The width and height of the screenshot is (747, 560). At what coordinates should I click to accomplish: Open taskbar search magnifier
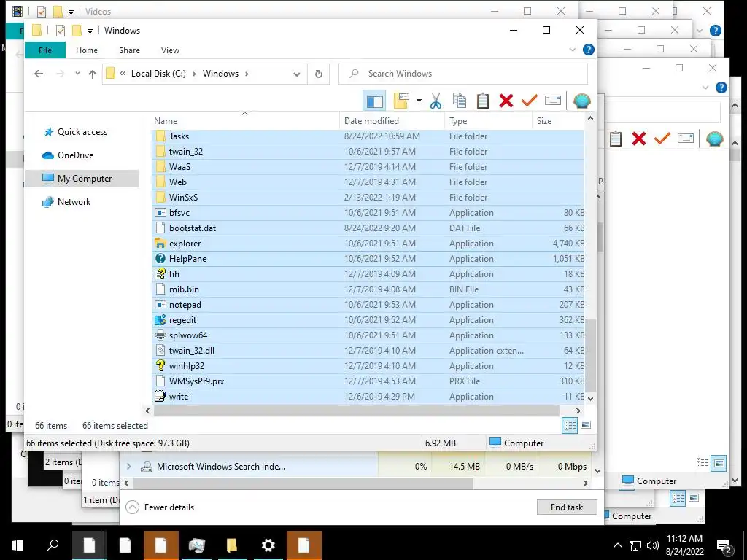53,545
